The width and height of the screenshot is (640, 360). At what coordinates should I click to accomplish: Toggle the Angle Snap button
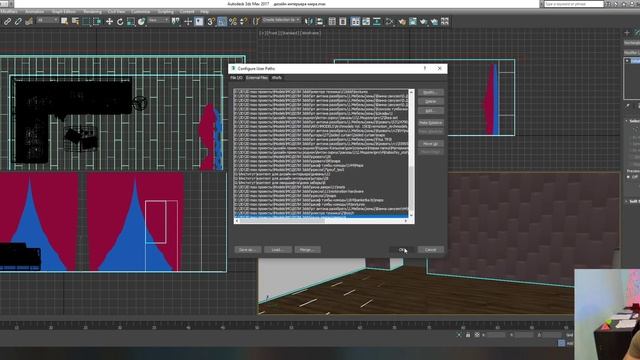click(222, 22)
